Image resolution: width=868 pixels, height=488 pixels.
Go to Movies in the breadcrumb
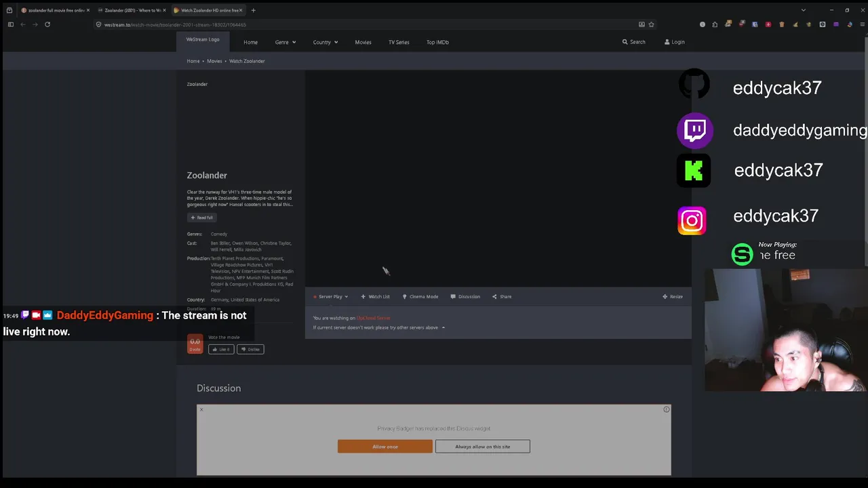click(214, 61)
